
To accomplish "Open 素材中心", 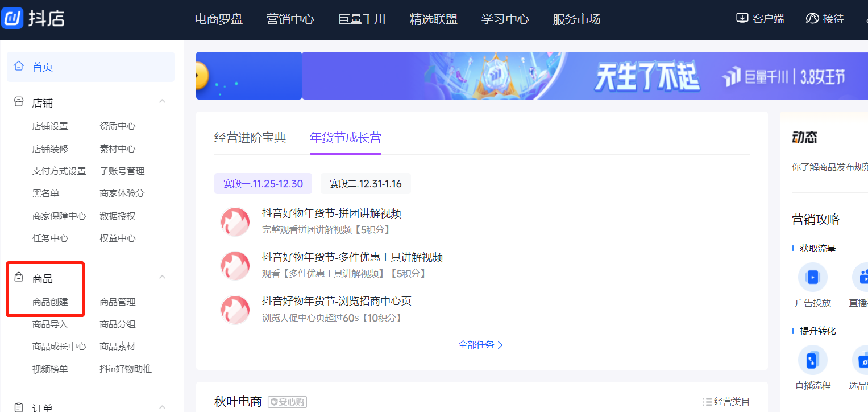I will [x=118, y=149].
